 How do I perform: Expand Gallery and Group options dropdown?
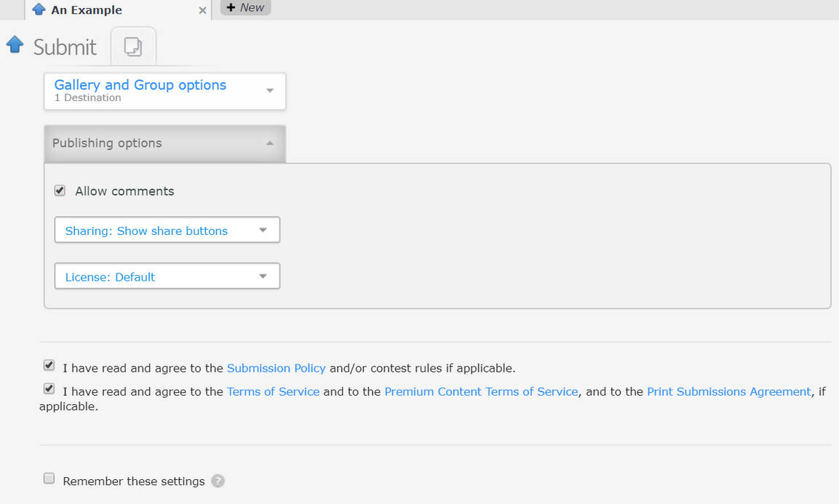(164, 91)
